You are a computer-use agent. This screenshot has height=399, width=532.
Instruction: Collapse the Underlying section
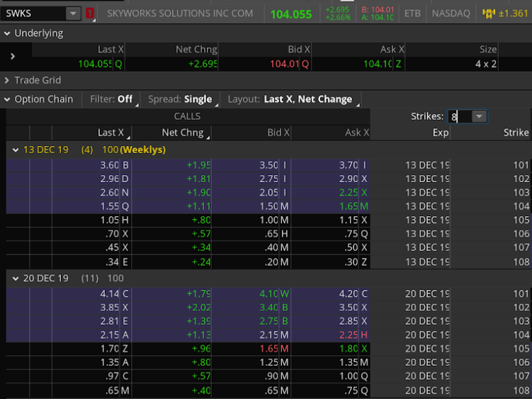tap(7, 33)
